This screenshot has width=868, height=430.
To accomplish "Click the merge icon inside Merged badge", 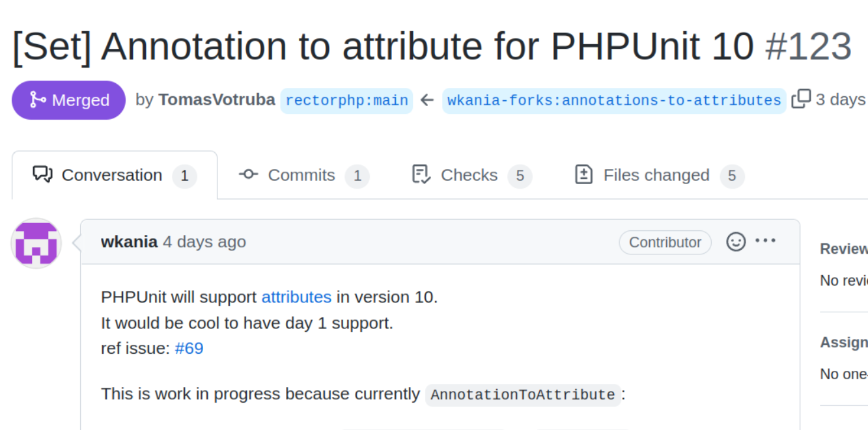I will [38, 100].
